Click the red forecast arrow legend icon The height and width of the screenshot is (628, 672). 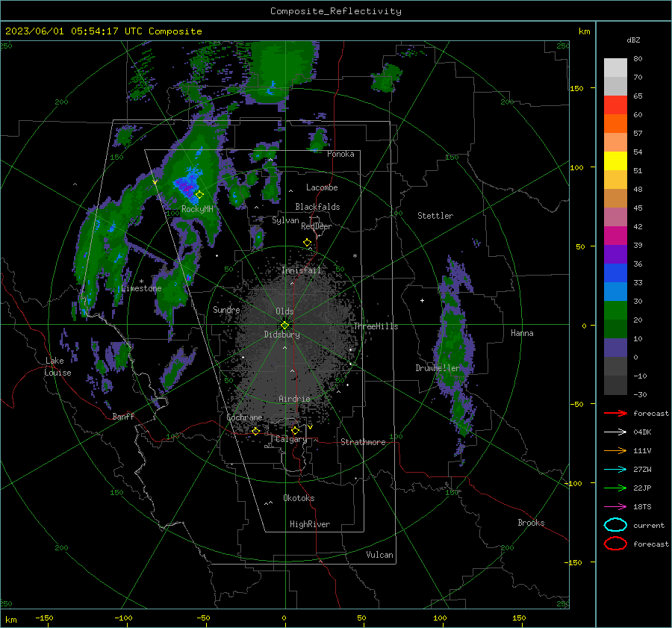615,413
